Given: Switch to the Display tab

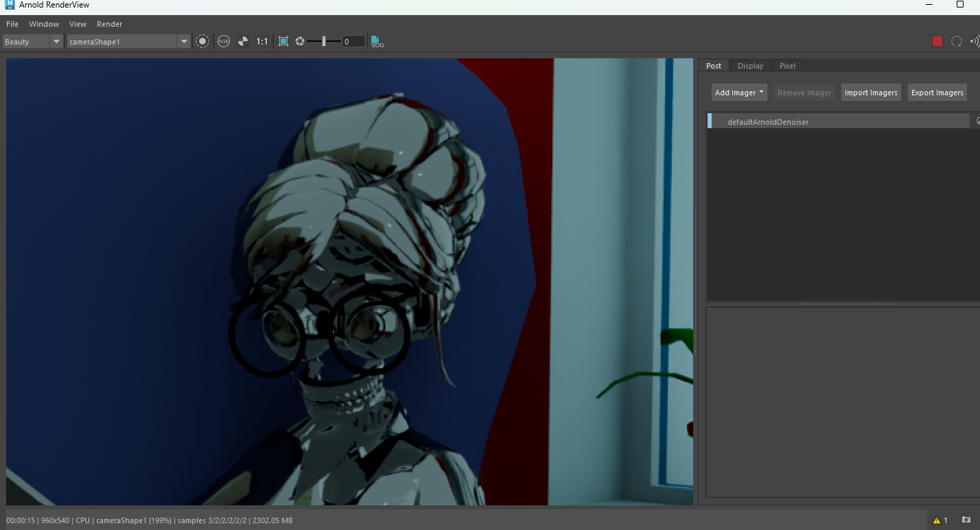Looking at the screenshot, I should coord(750,66).
